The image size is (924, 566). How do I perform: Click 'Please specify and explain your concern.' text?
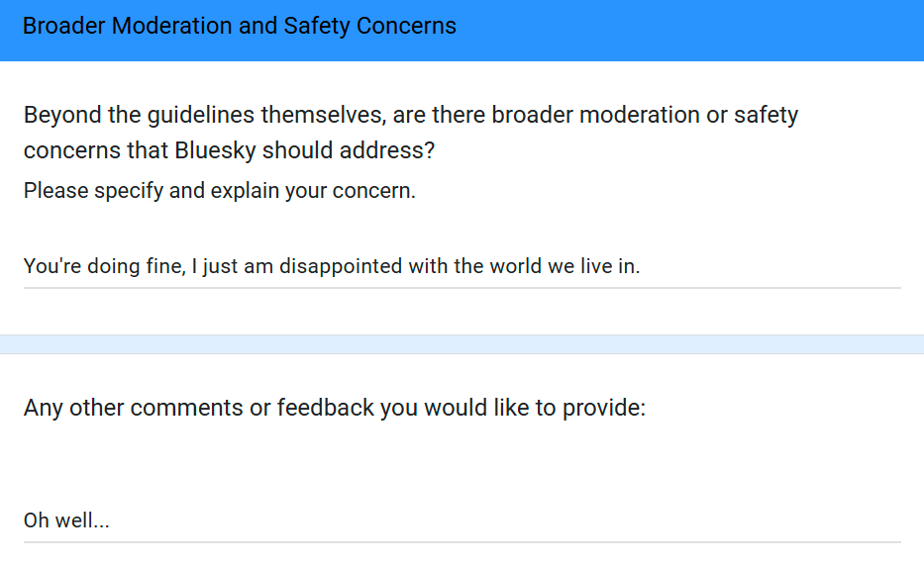(220, 190)
